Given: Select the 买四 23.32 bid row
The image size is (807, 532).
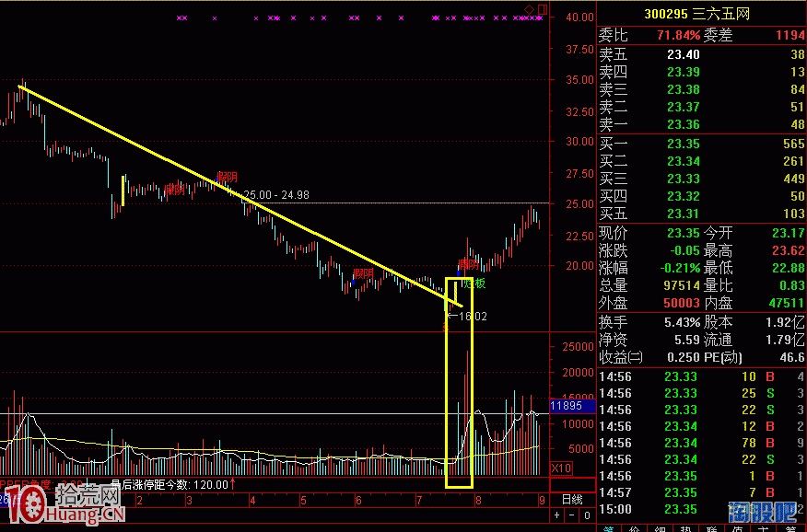Looking at the screenshot, I should 701,196.
